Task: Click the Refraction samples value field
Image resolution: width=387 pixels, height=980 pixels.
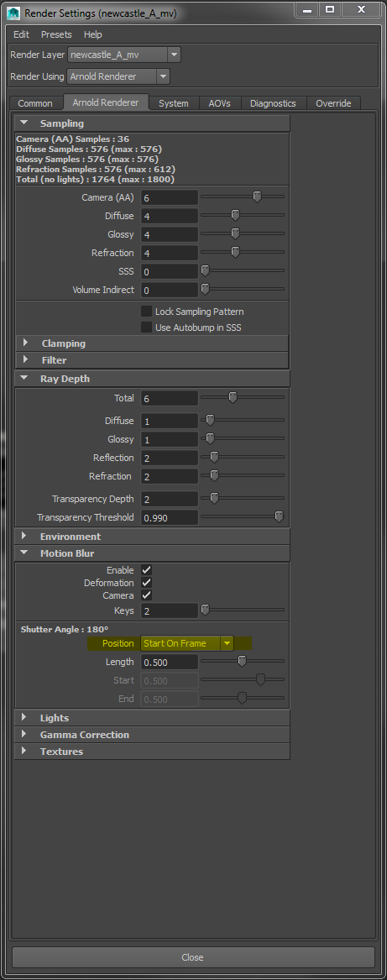Action: 170,253
